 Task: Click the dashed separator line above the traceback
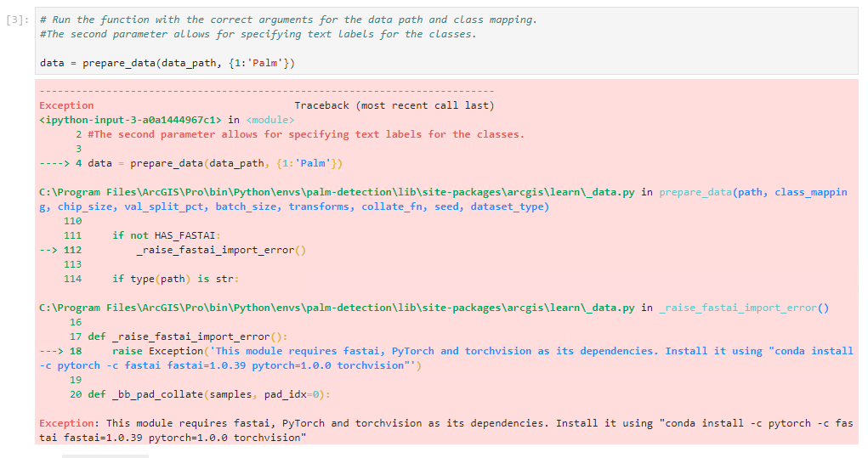click(266, 91)
